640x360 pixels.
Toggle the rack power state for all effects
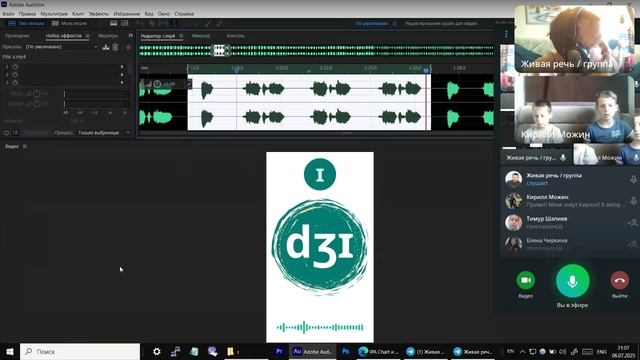tap(7, 133)
